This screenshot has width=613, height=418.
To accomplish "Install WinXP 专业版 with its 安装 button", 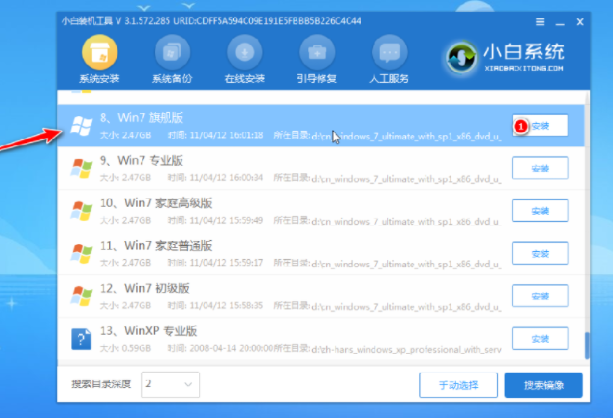I will point(540,338).
